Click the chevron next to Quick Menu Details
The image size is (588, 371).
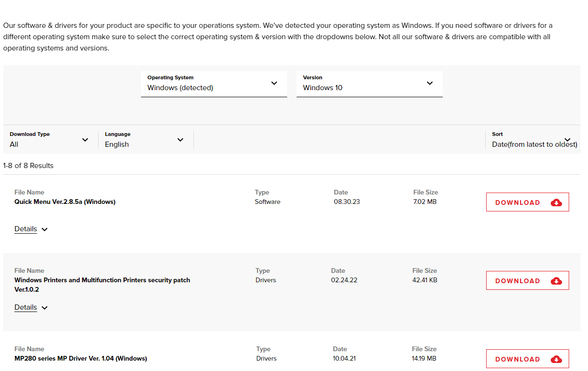(x=45, y=229)
